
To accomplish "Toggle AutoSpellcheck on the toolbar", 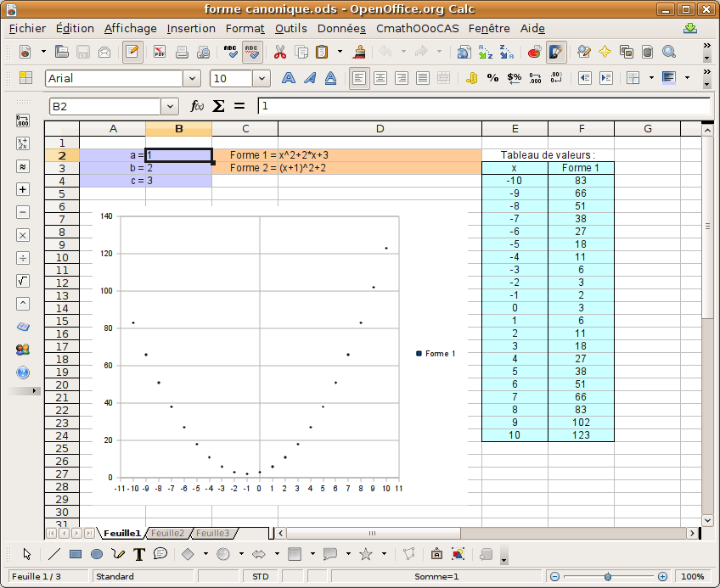I will click(x=252, y=52).
